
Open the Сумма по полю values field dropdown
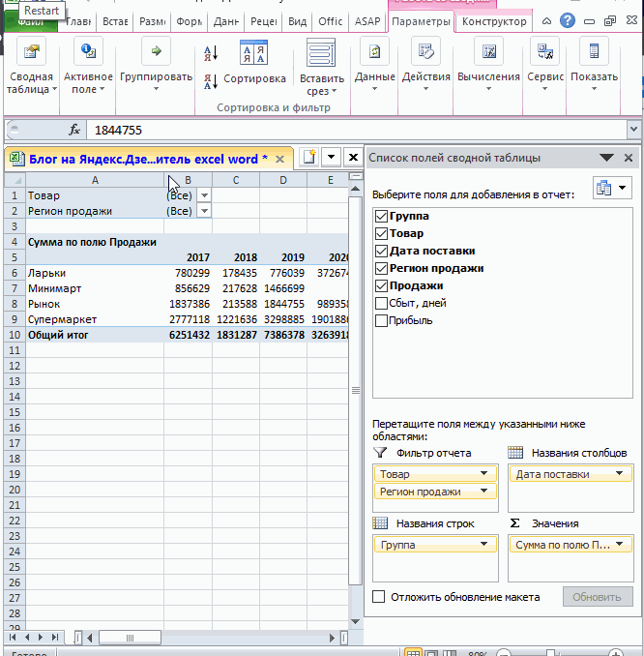[619, 545]
